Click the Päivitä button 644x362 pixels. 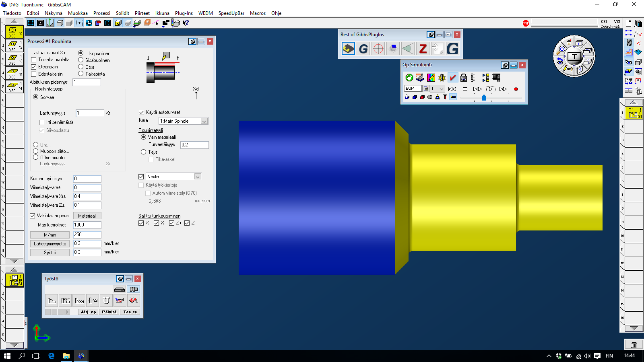(x=109, y=312)
